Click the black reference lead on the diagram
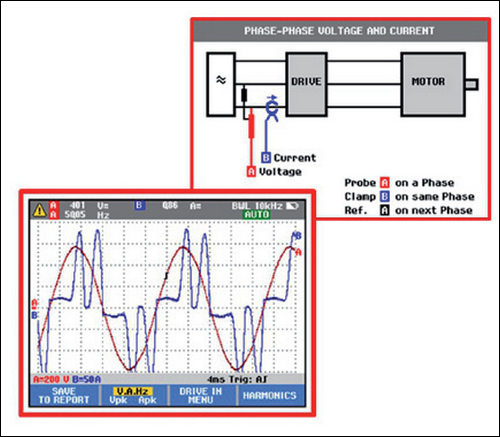Image resolution: width=500 pixels, height=437 pixels. [244, 95]
